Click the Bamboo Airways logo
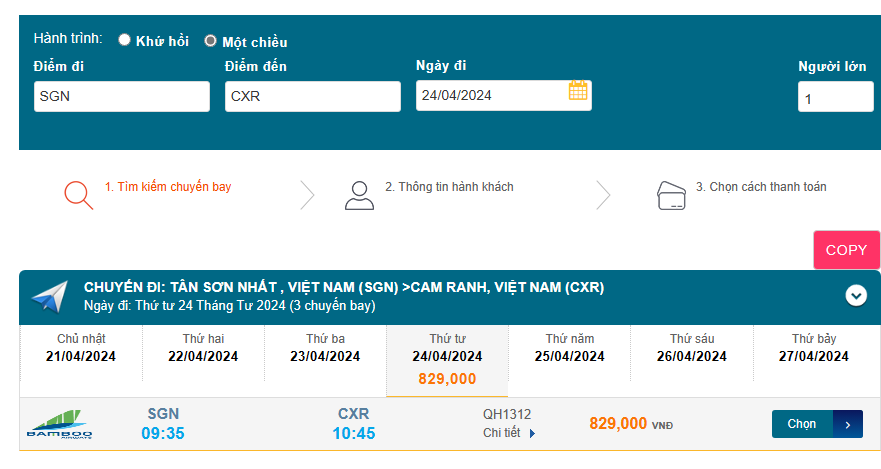The image size is (881, 469). 59,424
